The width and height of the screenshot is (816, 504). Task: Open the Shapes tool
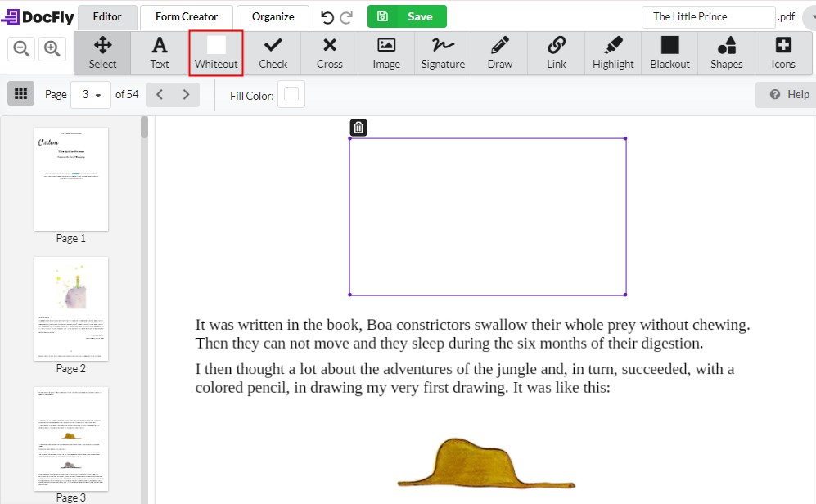click(x=726, y=53)
